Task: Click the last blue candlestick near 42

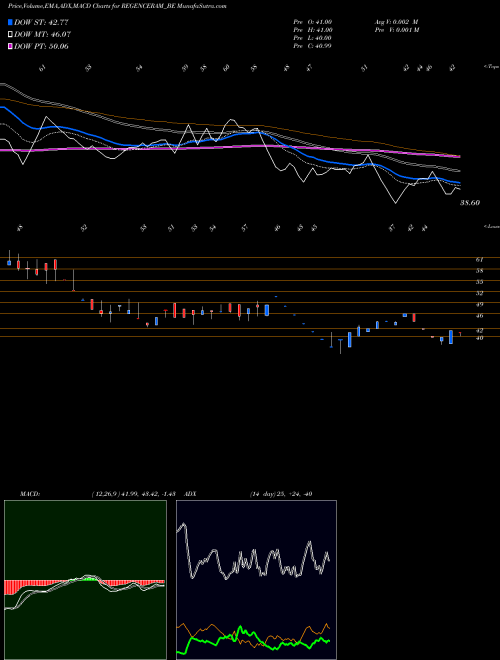Action: coord(451,337)
